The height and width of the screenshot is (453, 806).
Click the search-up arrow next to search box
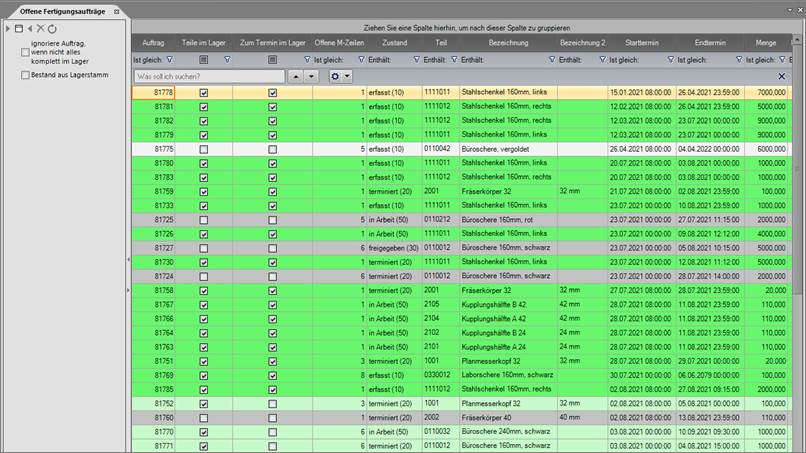tap(296, 76)
